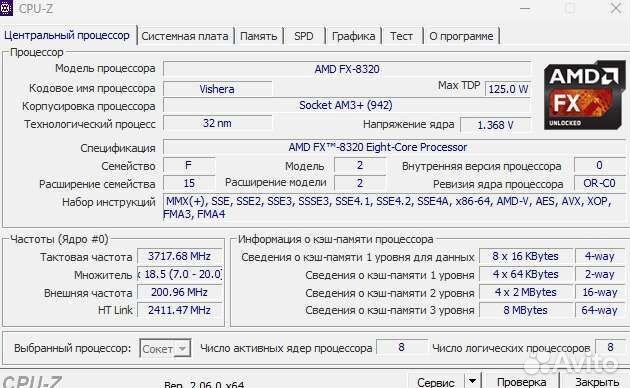630x388 pixels.
Task: Click the bus speed 200.96 MHz value
Action: coord(179,292)
